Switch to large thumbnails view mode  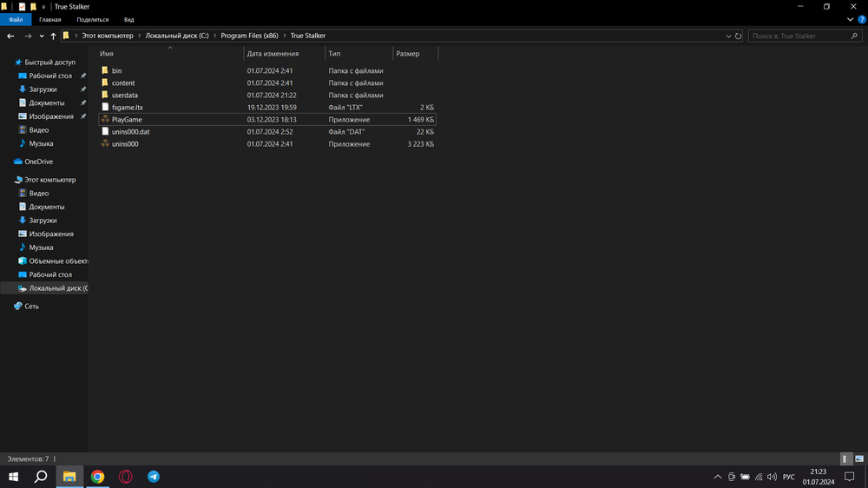857,458
